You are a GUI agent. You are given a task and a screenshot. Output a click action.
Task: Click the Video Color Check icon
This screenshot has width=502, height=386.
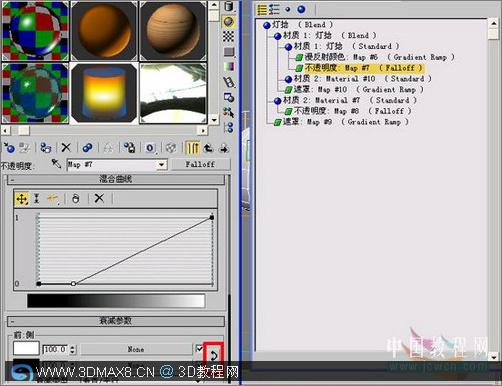(229, 66)
